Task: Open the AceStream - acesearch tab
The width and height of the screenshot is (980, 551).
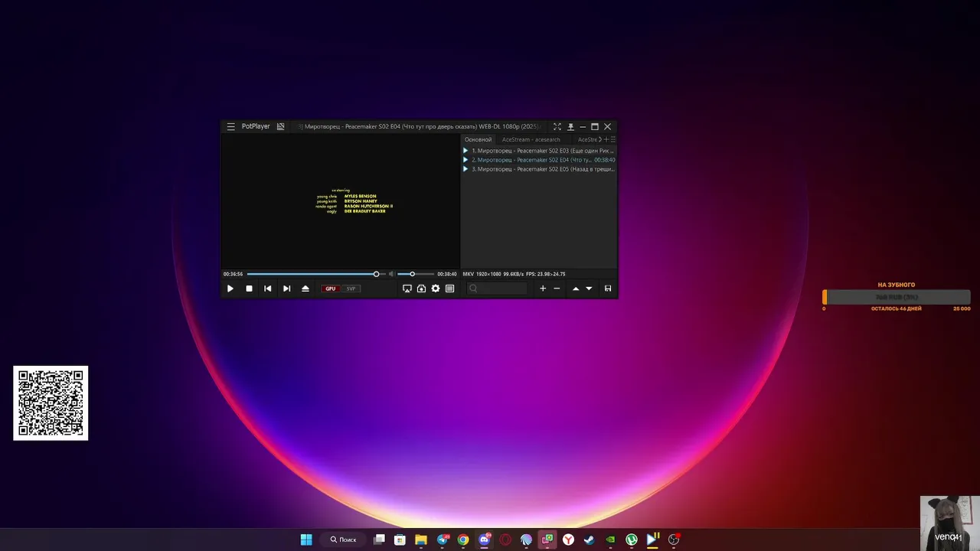Action: click(531, 139)
